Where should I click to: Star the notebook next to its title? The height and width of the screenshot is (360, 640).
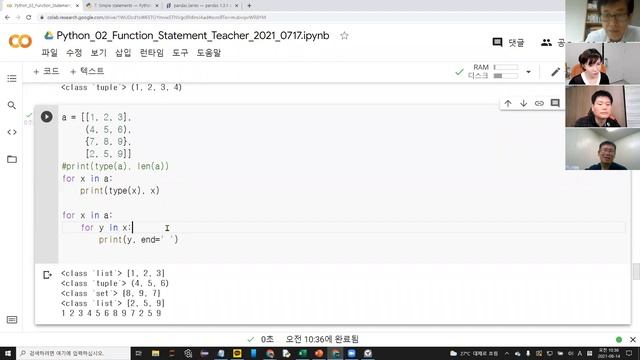(344, 36)
